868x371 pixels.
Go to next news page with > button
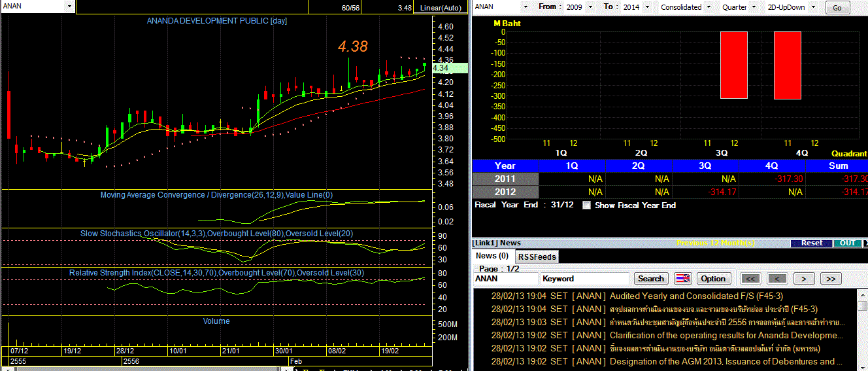tap(804, 278)
